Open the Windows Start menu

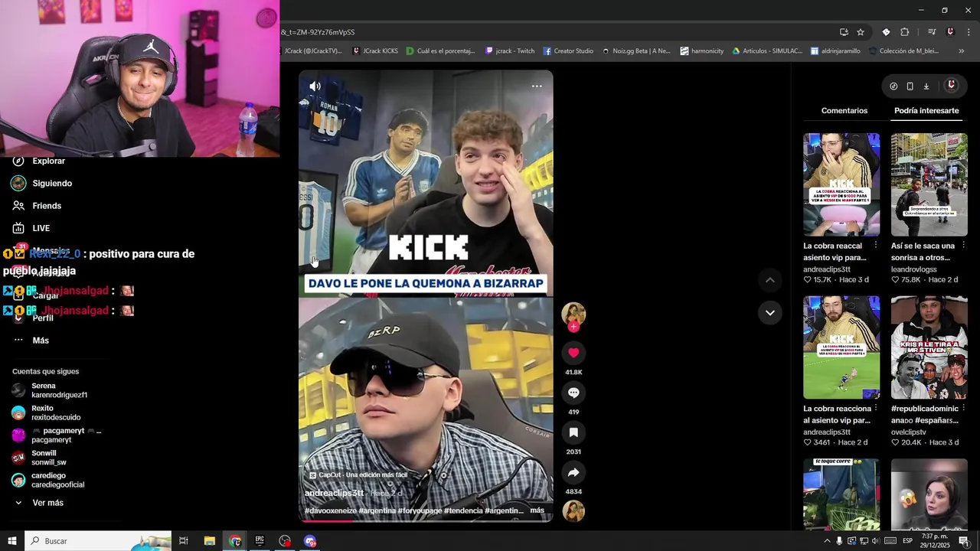coord(11,541)
